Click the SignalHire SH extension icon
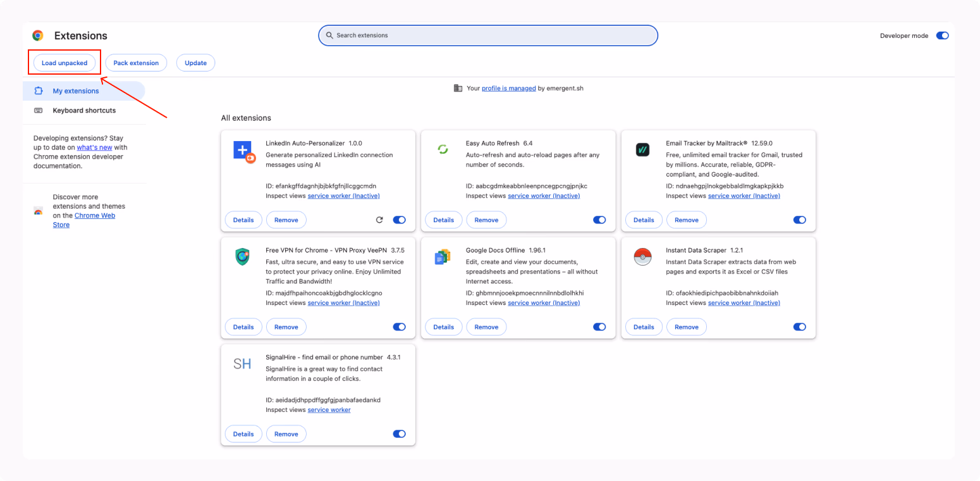This screenshot has height=481, width=980. 242,364
